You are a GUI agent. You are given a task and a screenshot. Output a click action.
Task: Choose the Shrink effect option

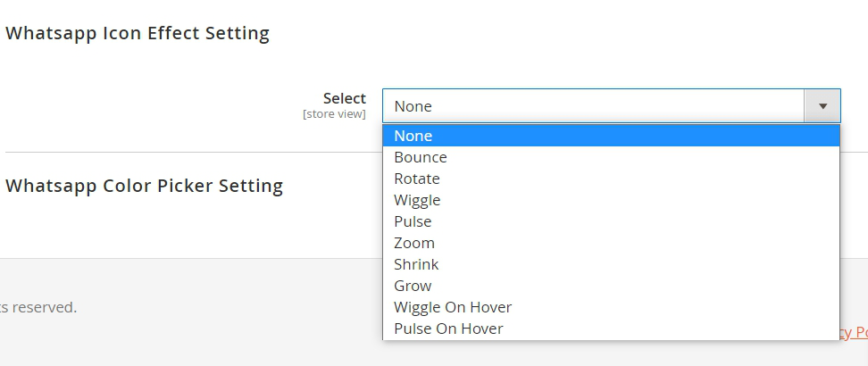point(416,264)
